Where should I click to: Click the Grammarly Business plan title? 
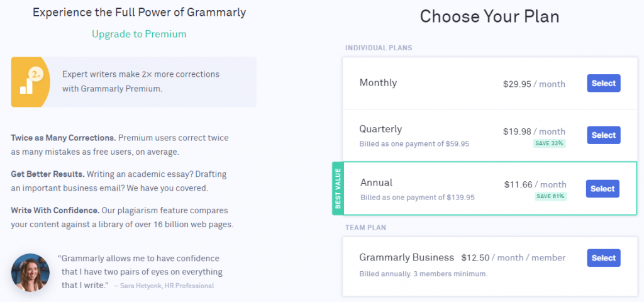pos(407,257)
